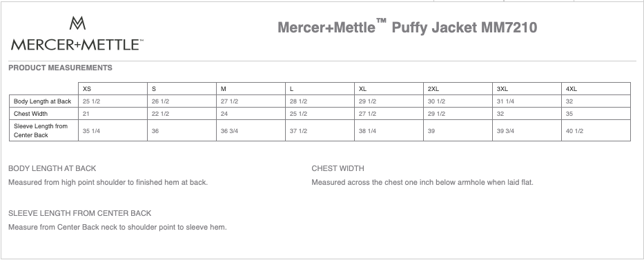
Task: Click the Sleeve Length from Center Back label
Action: pos(41,130)
